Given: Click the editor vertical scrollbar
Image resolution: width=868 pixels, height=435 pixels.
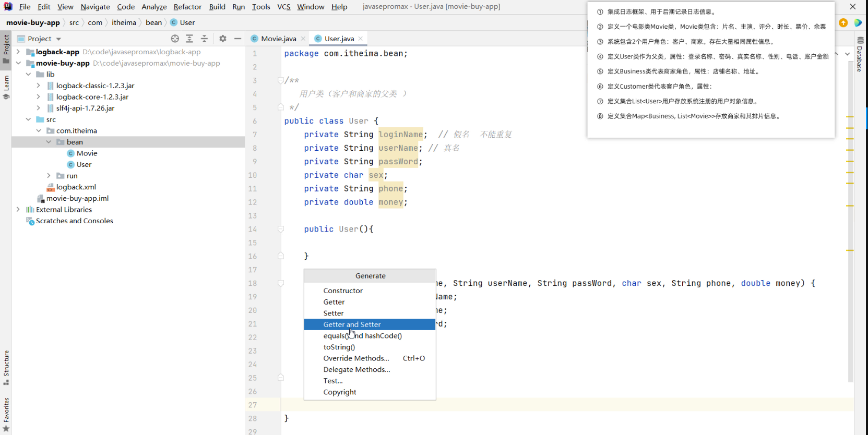Looking at the screenshot, I should [x=850, y=222].
